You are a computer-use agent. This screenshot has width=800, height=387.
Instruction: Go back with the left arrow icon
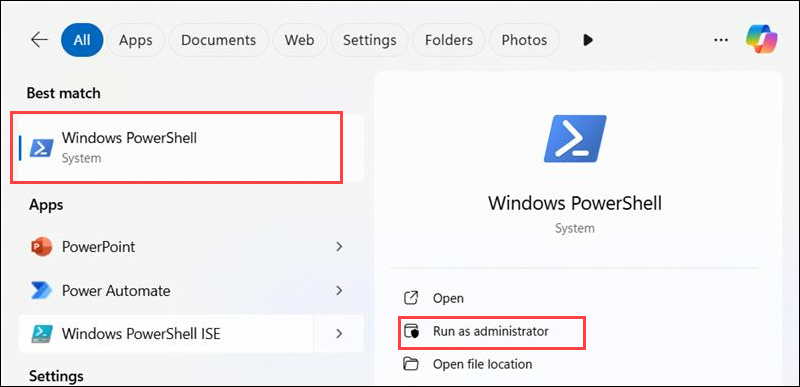coord(39,40)
